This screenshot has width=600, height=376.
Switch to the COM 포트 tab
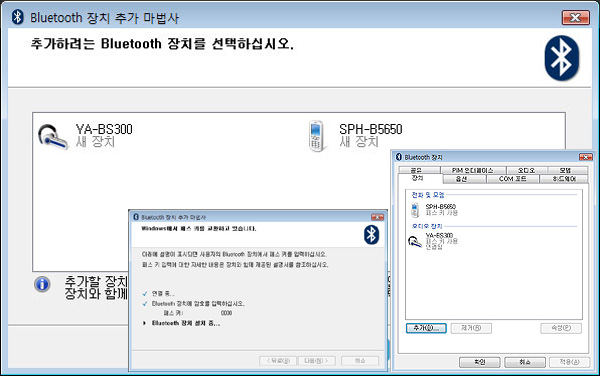(x=512, y=179)
